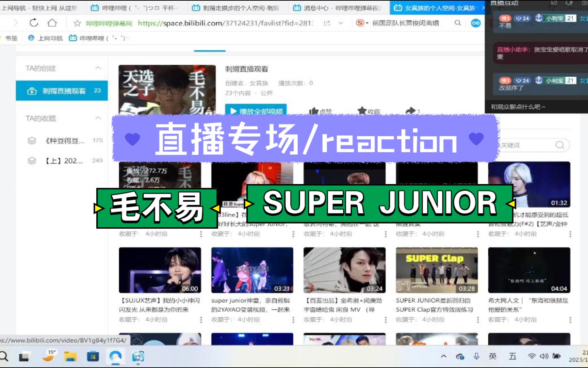This screenshot has width=588, height=368.
Task: Open the volume speaker tray icon
Action: pos(544,356)
